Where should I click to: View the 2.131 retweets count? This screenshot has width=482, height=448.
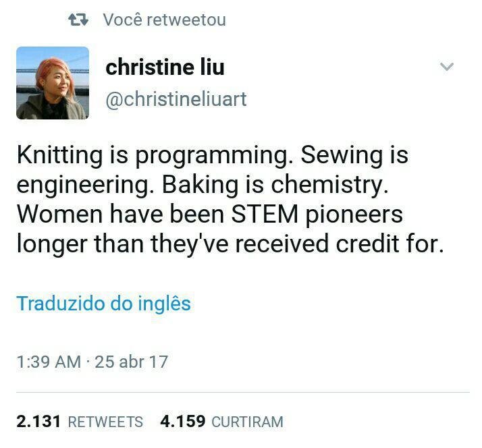point(80,421)
